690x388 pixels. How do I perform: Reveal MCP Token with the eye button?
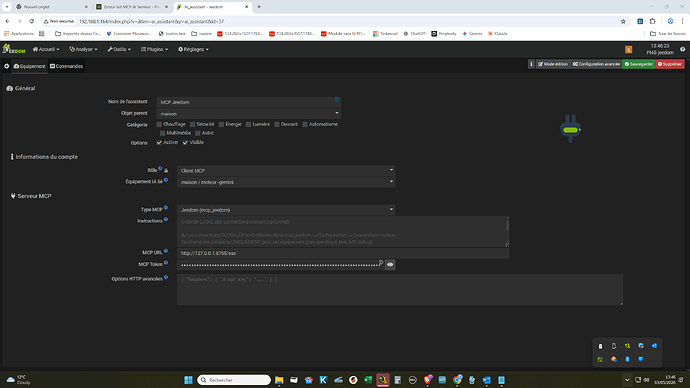390,265
